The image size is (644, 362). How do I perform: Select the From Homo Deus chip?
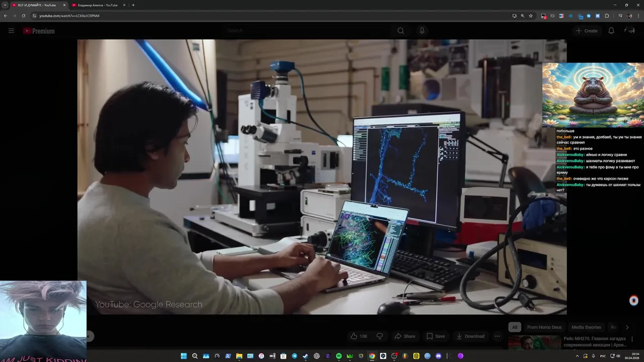544,327
